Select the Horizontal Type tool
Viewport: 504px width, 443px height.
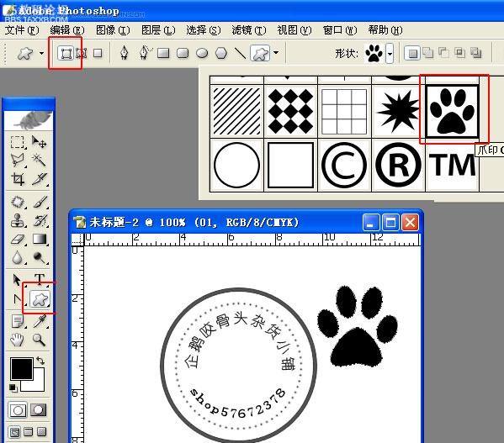[x=40, y=279]
